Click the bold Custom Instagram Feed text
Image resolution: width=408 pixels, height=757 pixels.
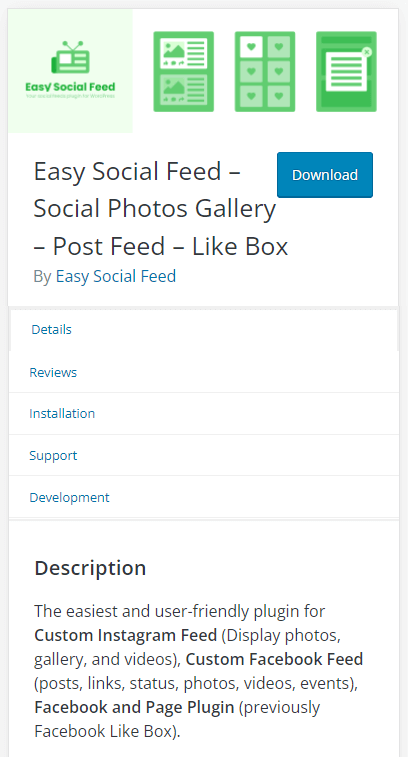pos(126,635)
